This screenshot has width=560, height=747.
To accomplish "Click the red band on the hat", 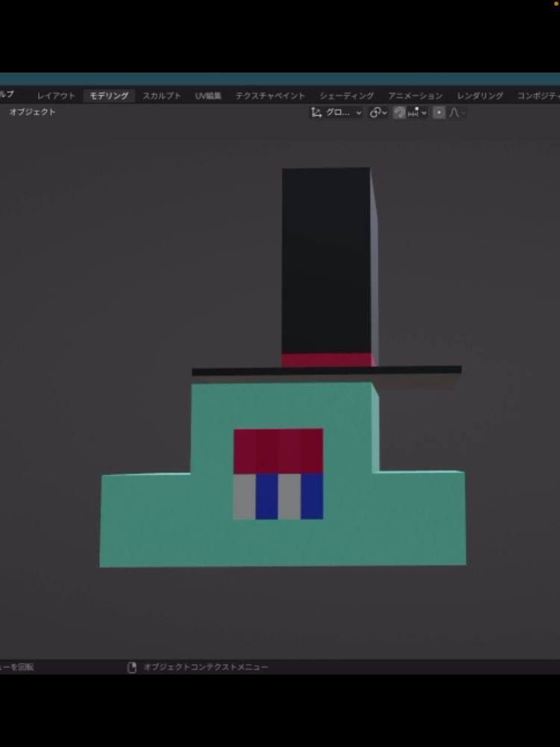I will 328,360.
